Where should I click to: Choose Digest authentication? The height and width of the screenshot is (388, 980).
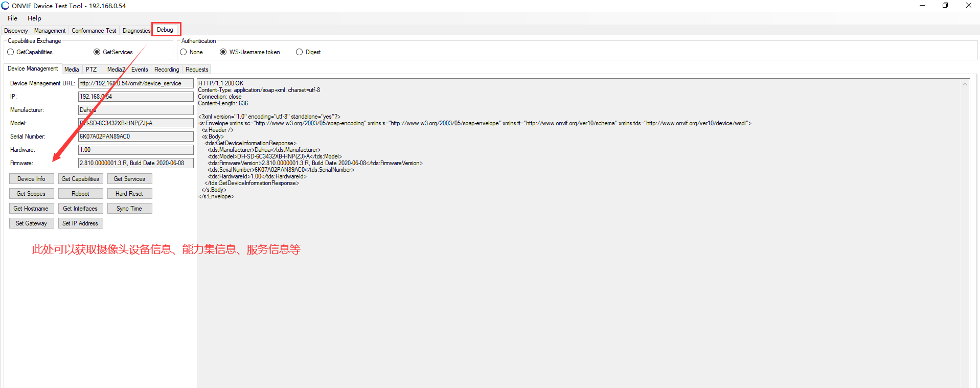pyautogui.click(x=300, y=52)
